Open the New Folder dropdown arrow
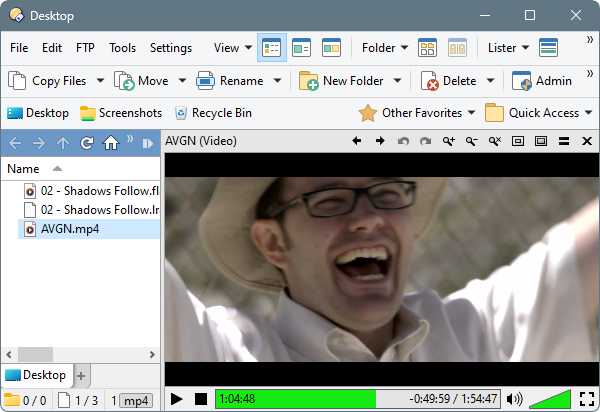Viewport: 600px width, 412px height. click(397, 81)
